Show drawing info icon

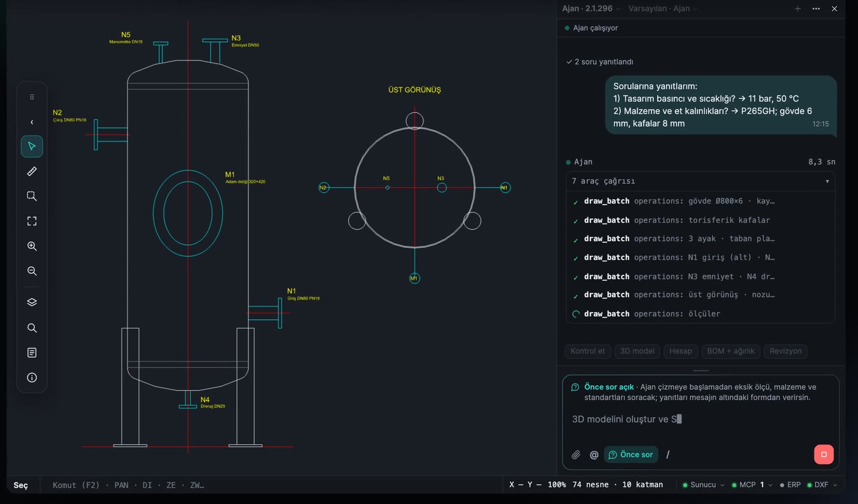pyautogui.click(x=32, y=378)
